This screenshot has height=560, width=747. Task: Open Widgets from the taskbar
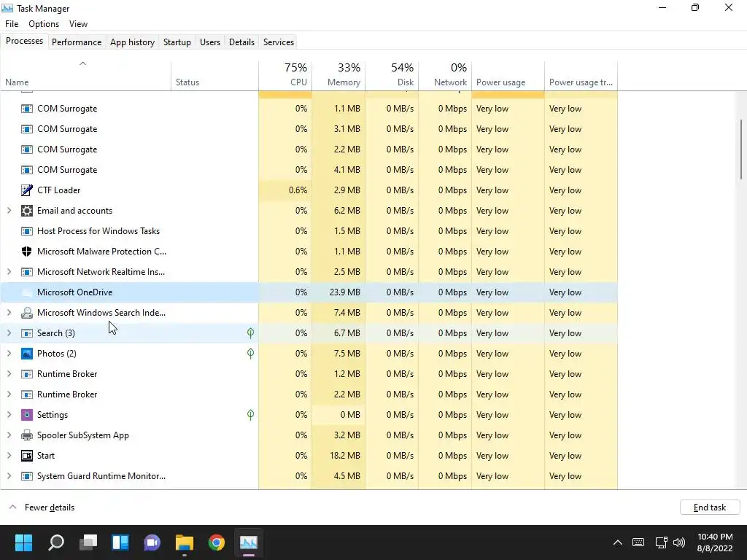pyautogui.click(x=120, y=542)
